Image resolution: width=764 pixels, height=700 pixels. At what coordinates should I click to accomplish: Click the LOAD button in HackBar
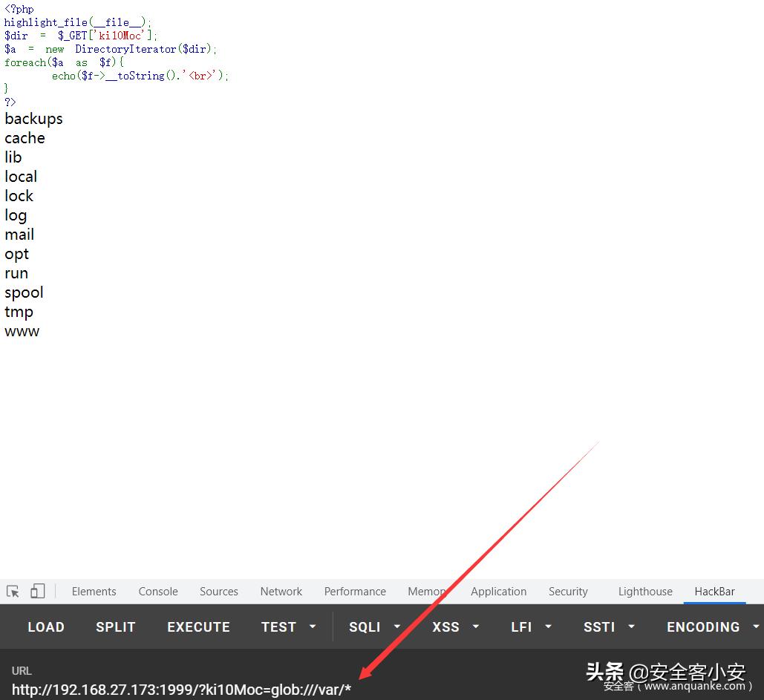46,627
